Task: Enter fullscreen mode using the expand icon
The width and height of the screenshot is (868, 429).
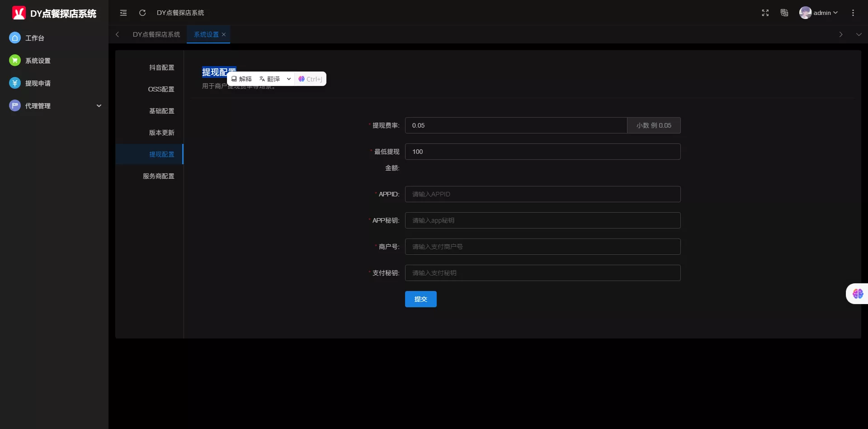Action: (765, 13)
